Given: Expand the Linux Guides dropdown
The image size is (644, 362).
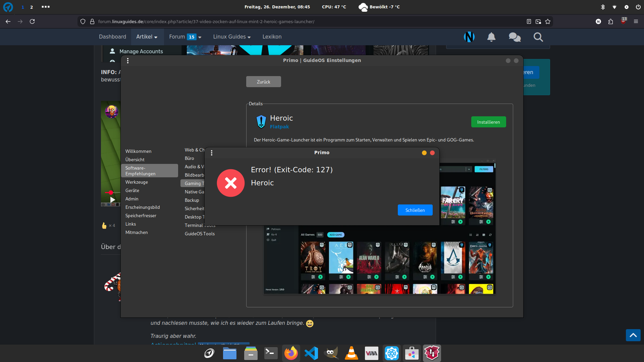Looking at the screenshot, I should [232, 37].
